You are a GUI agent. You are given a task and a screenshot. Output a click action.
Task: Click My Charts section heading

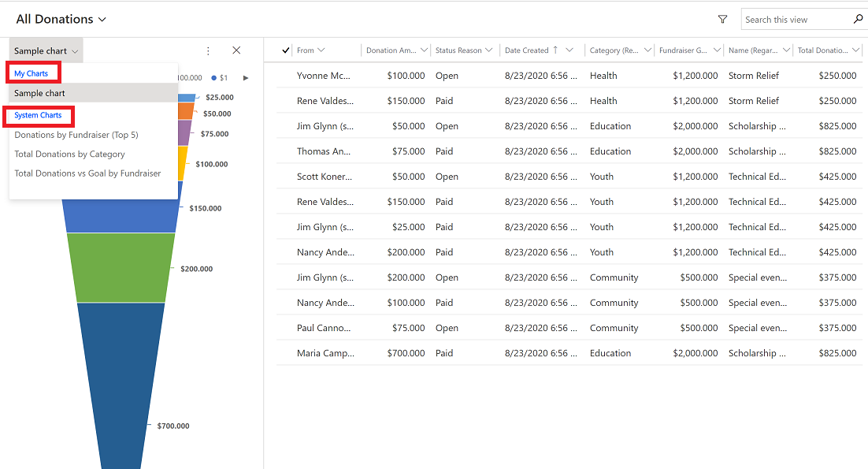[31, 73]
